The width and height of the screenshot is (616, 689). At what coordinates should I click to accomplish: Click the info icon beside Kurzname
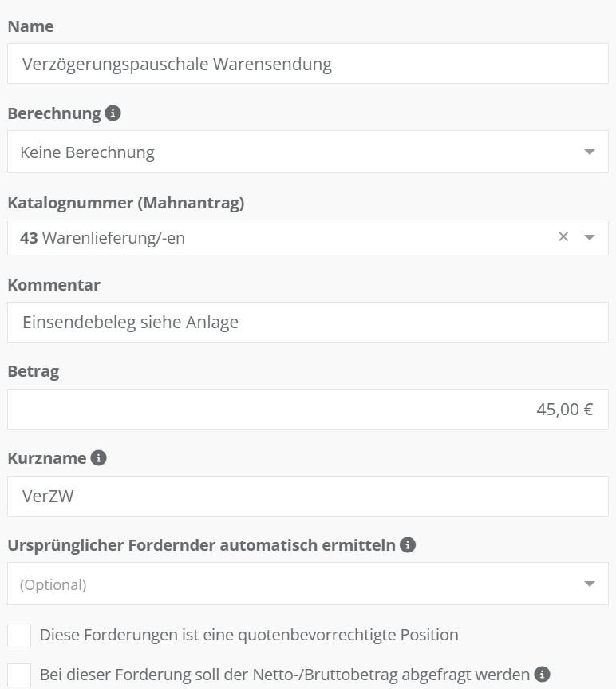click(99, 458)
